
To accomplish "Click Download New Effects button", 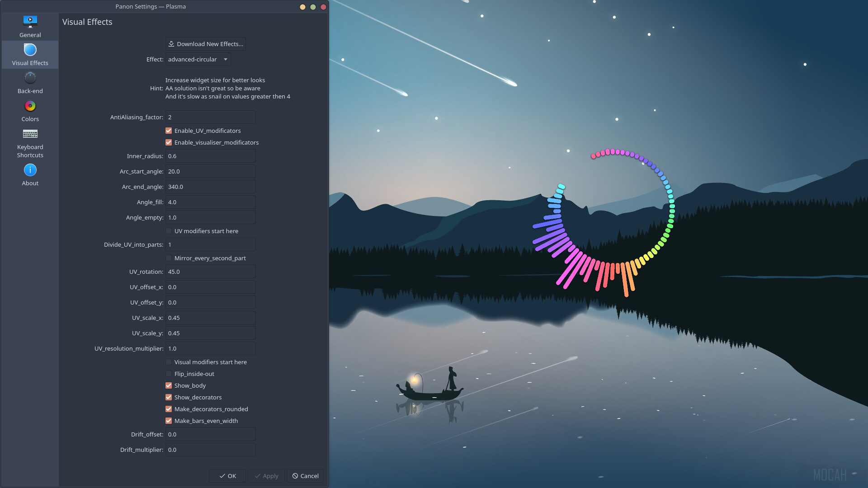I will [x=206, y=44].
